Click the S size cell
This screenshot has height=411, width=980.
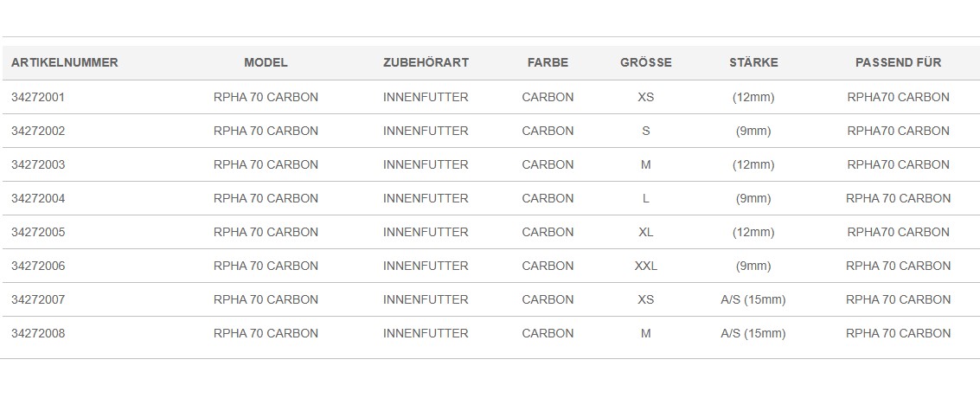coord(645,131)
